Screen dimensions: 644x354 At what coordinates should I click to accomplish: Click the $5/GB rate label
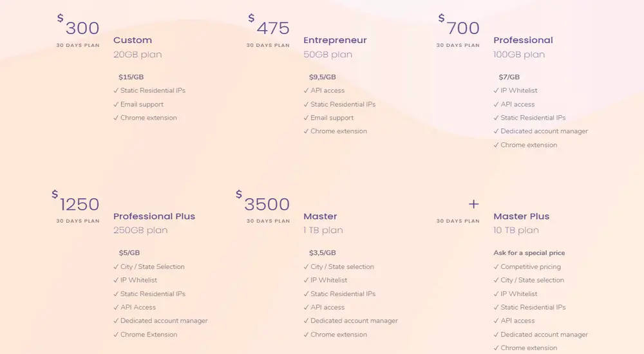coord(129,253)
